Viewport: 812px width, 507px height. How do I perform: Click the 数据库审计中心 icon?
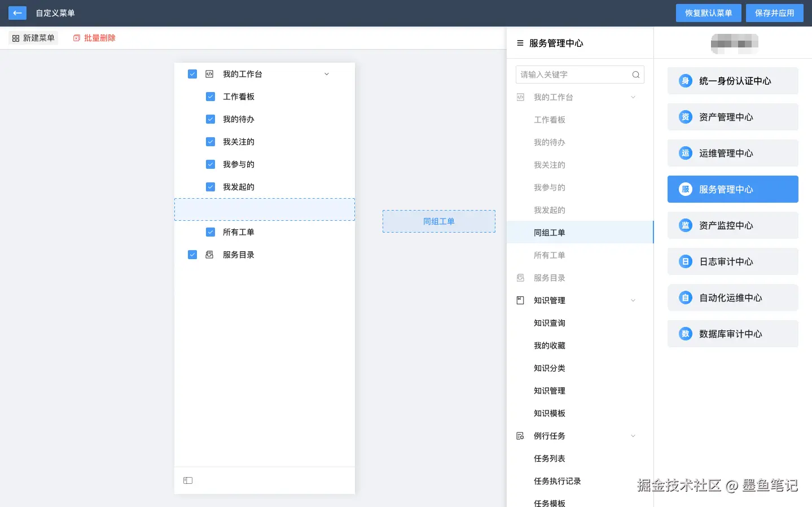pyautogui.click(x=685, y=334)
